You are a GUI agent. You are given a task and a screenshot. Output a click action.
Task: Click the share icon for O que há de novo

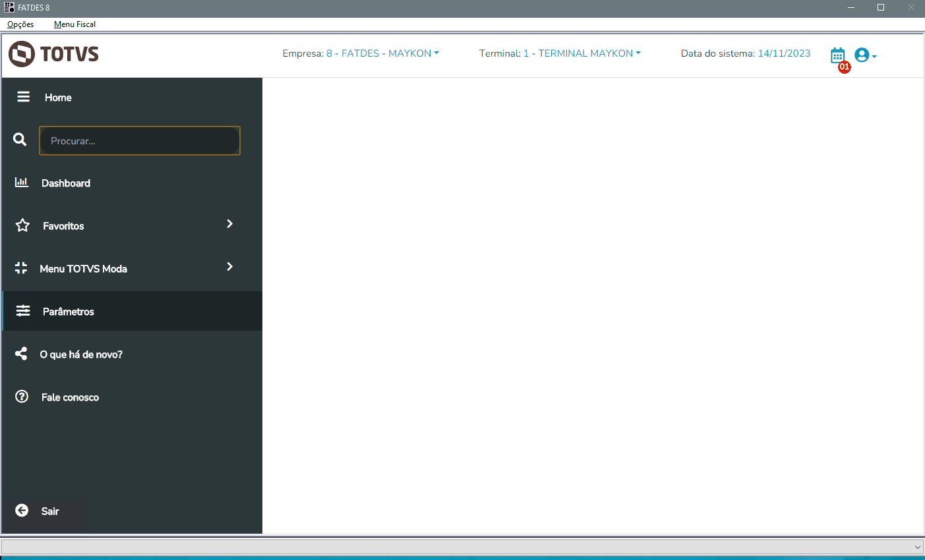click(x=21, y=354)
